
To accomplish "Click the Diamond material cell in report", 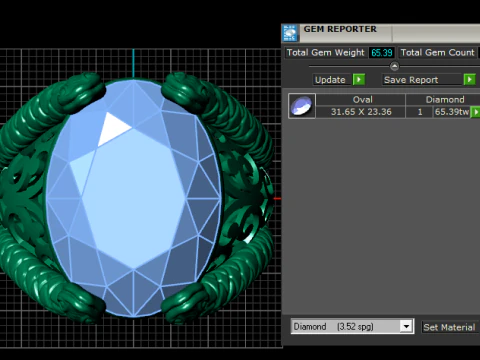I will 443,100.
